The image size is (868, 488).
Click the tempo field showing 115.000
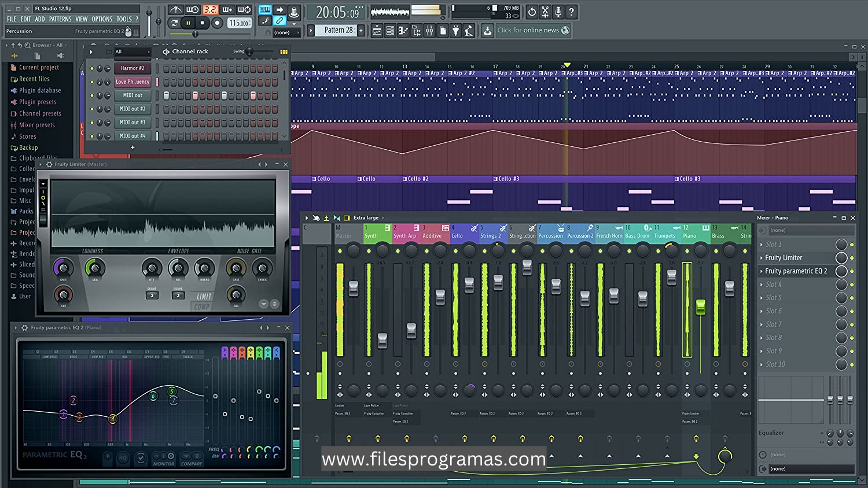[x=238, y=23]
